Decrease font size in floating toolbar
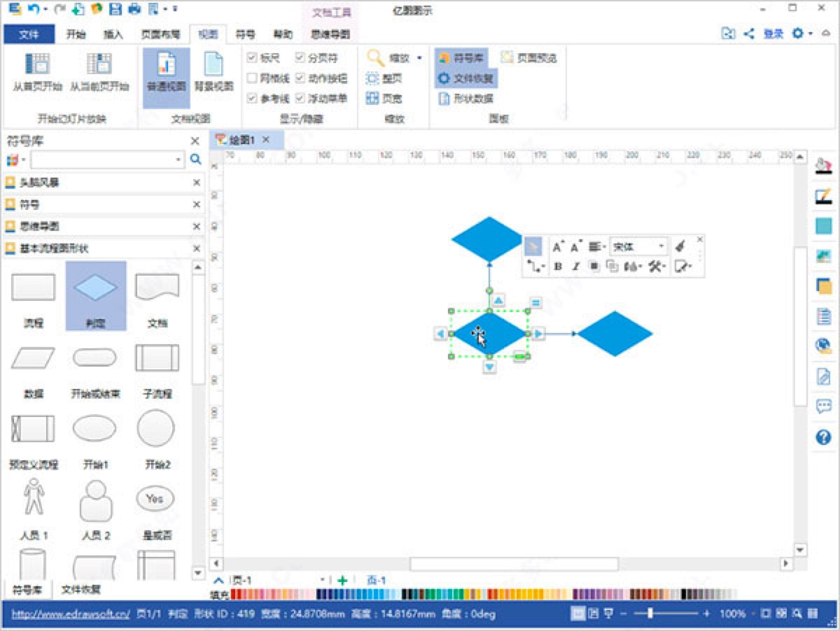Image resolution: width=840 pixels, height=631 pixels. pos(576,246)
